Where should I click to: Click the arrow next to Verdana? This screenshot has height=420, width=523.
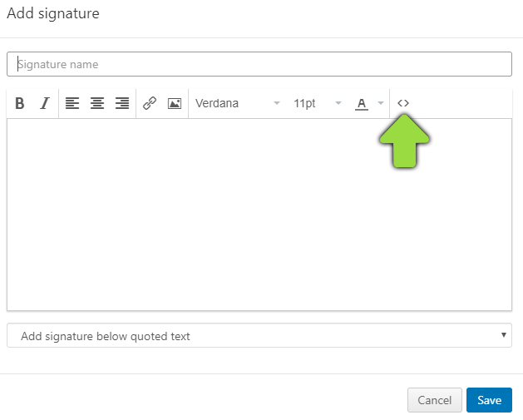[x=277, y=104]
